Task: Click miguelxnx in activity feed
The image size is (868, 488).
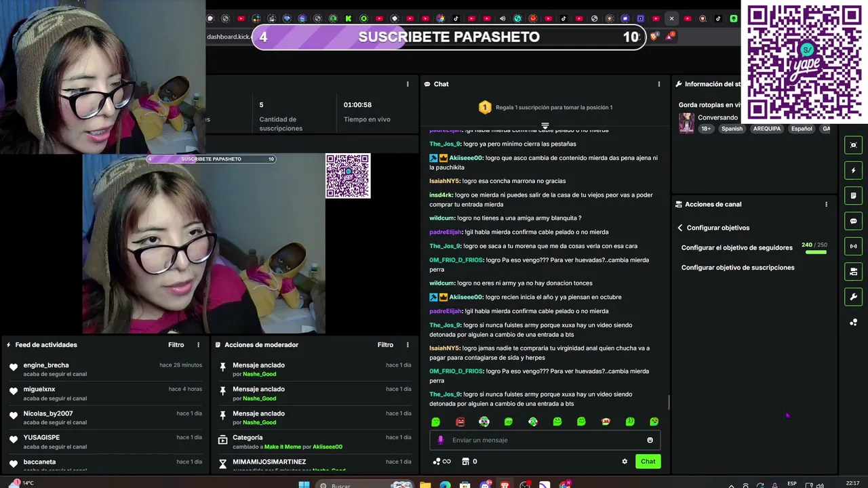Action: tap(39, 389)
